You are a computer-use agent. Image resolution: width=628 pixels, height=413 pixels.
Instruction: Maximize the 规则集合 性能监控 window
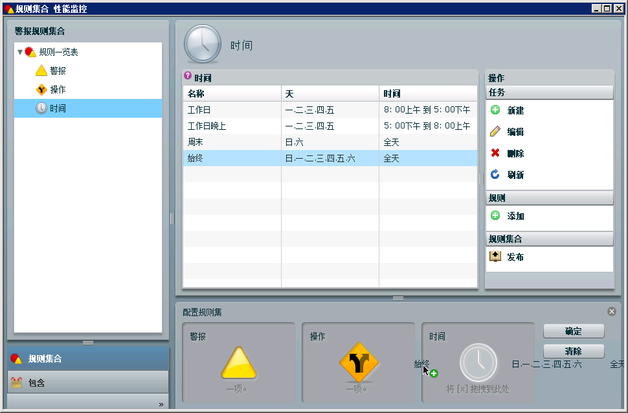(x=607, y=8)
